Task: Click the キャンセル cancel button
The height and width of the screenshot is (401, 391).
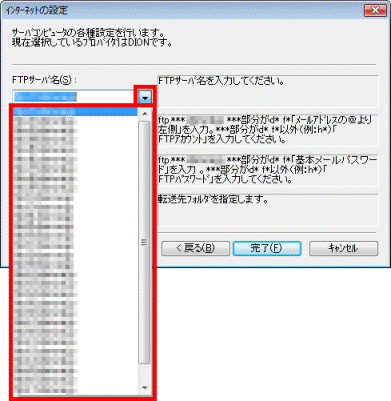Action: click(x=343, y=248)
